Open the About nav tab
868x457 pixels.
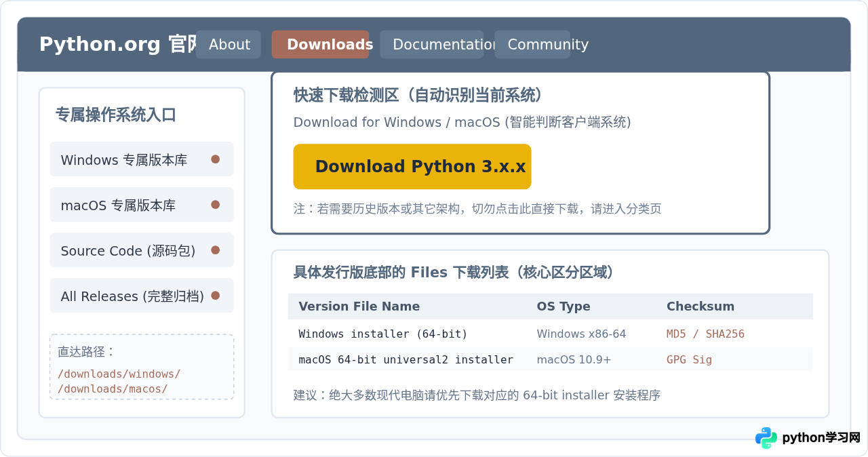tap(229, 44)
